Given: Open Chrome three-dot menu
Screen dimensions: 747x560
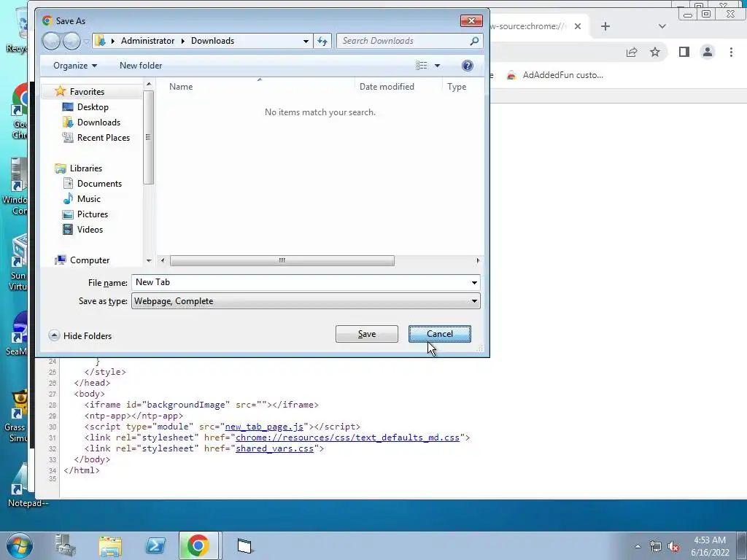Looking at the screenshot, I should pyautogui.click(x=731, y=52).
